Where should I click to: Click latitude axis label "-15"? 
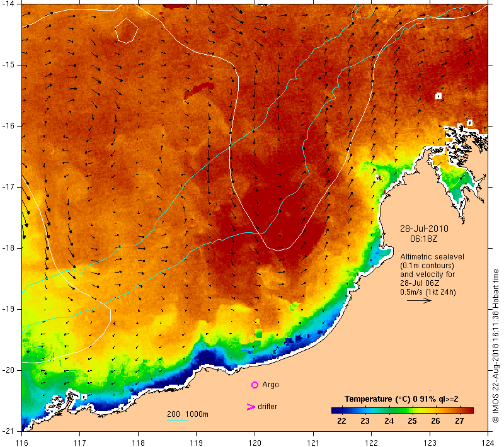pos(8,65)
